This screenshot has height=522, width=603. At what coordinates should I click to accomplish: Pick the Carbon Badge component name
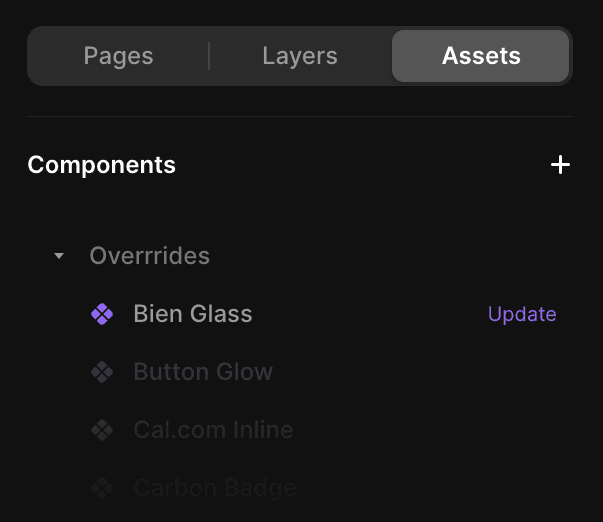(x=215, y=488)
